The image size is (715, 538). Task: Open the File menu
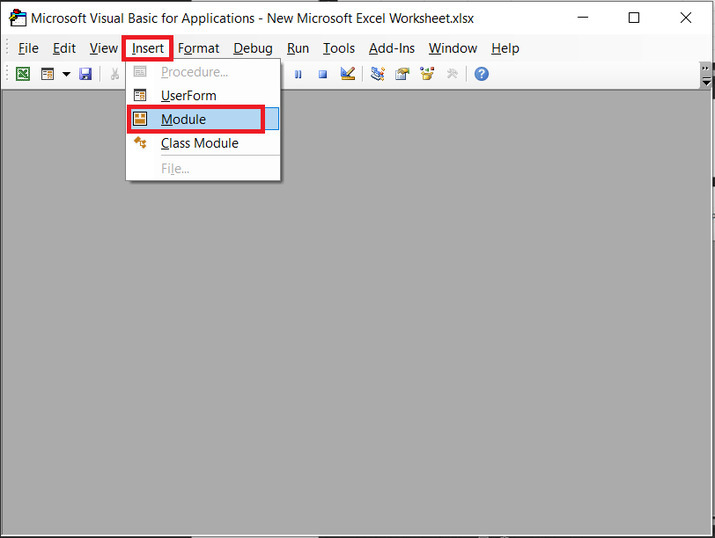pos(28,48)
